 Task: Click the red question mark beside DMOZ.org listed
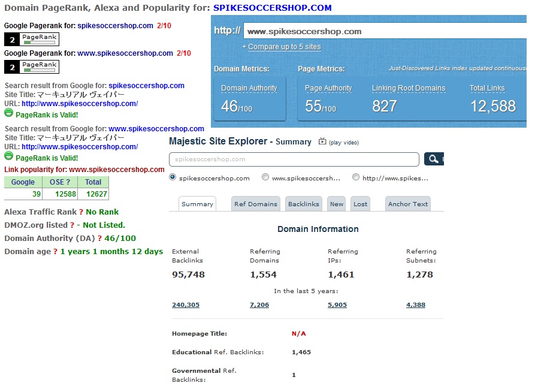(72, 225)
